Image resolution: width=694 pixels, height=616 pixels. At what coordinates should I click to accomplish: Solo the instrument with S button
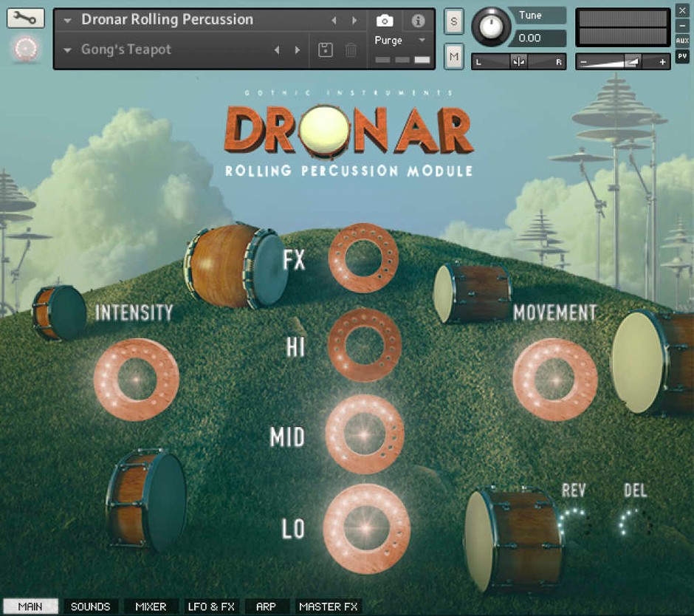454,21
